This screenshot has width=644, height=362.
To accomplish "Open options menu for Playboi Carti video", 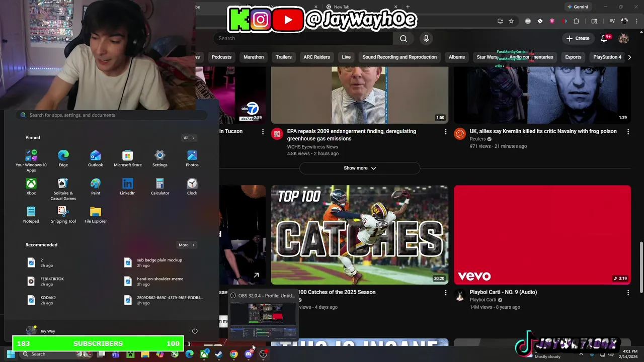I will 628,293.
